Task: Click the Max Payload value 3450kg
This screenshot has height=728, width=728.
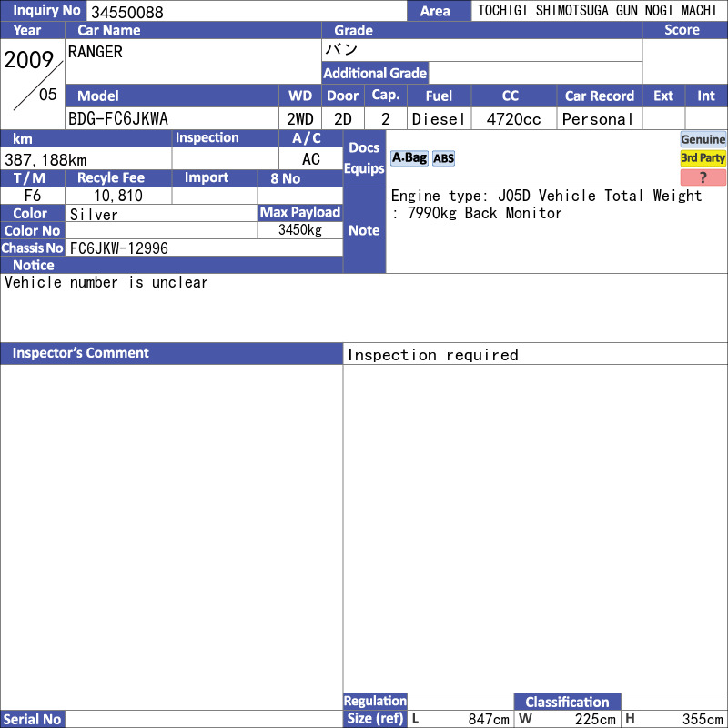Action: tap(300, 230)
